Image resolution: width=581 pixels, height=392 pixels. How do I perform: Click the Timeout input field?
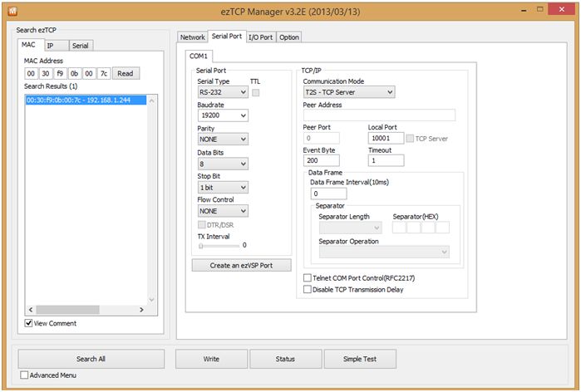387,160
